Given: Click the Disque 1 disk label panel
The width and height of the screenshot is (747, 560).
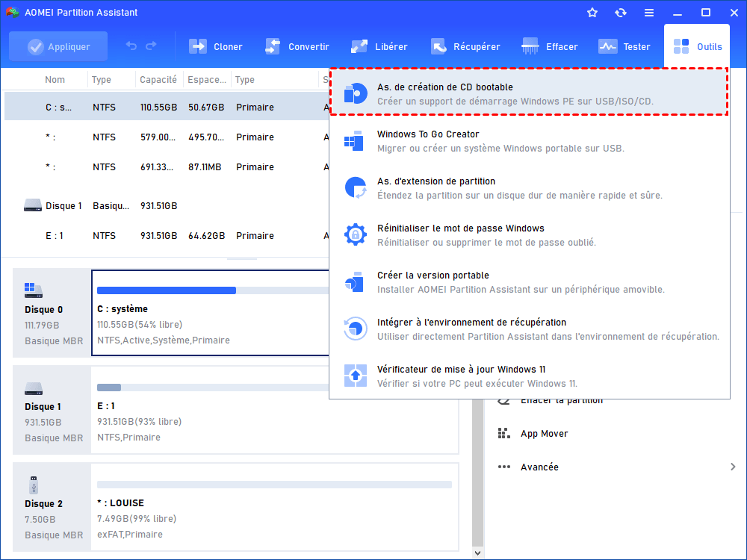Looking at the screenshot, I should [52, 410].
